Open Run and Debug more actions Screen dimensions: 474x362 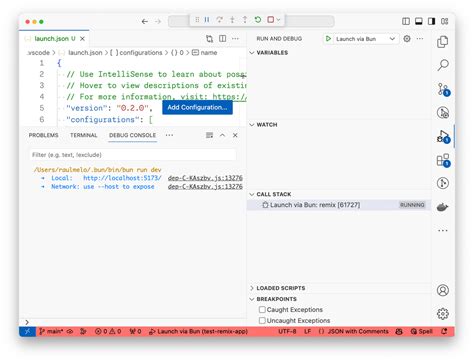pos(420,39)
